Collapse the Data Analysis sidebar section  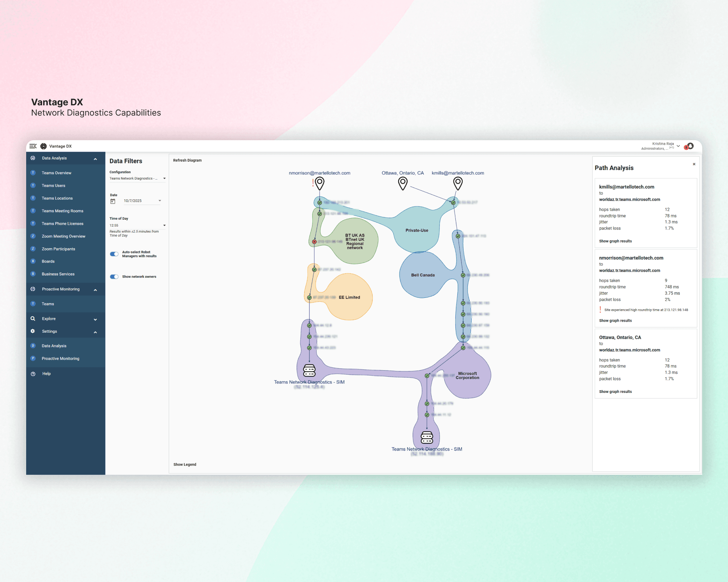click(x=95, y=159)
